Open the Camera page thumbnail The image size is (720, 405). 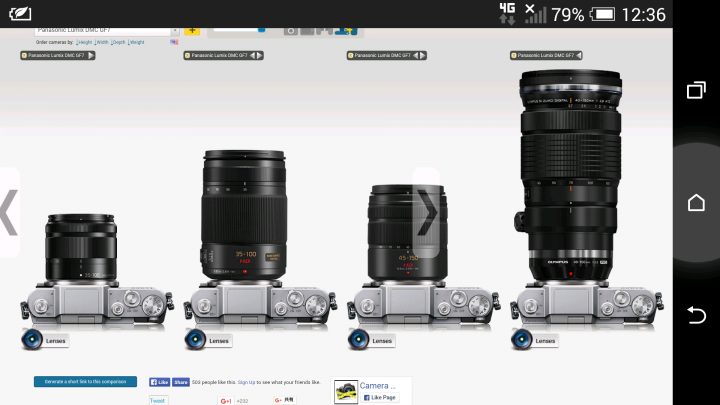coord(346,392)
